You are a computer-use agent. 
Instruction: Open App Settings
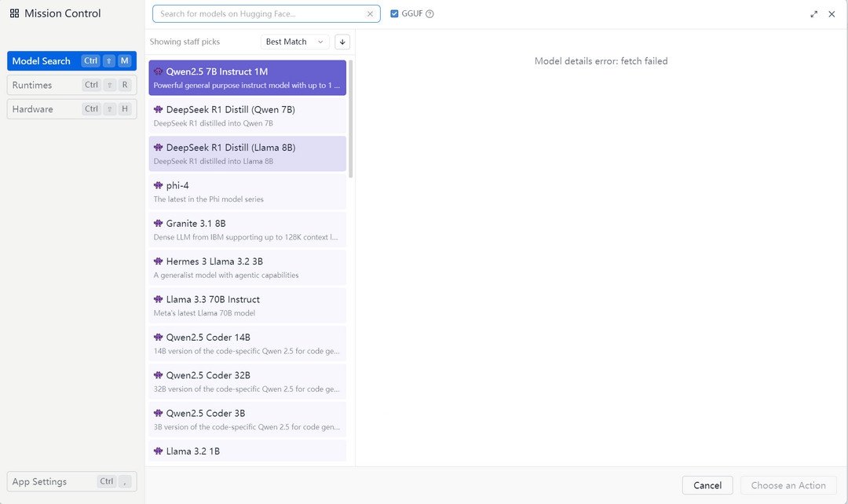pyautogui.click(x=71, y=481)
